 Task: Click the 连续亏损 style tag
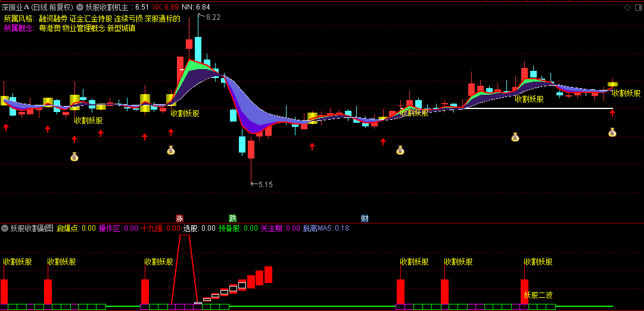coord(128,18)
